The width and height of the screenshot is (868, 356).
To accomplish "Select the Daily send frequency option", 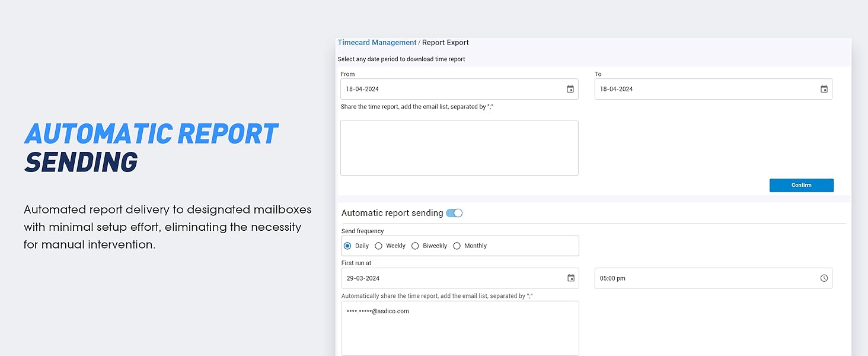I will pyautogui.click(x=347, y=246).
